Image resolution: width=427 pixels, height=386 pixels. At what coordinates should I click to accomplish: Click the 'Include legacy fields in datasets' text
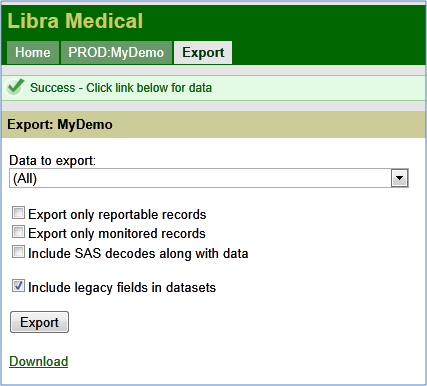(122, 288)
